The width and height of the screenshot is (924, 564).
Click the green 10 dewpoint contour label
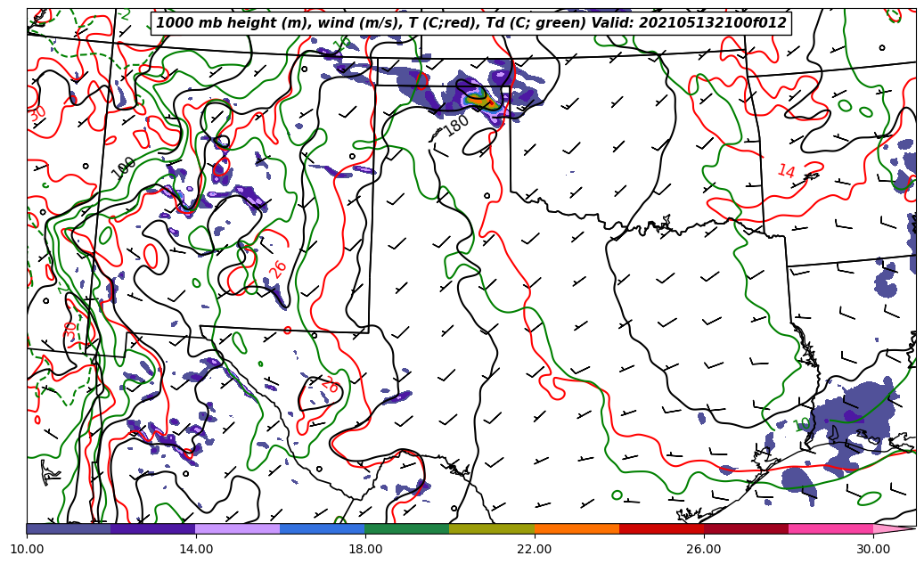[802, 425]
